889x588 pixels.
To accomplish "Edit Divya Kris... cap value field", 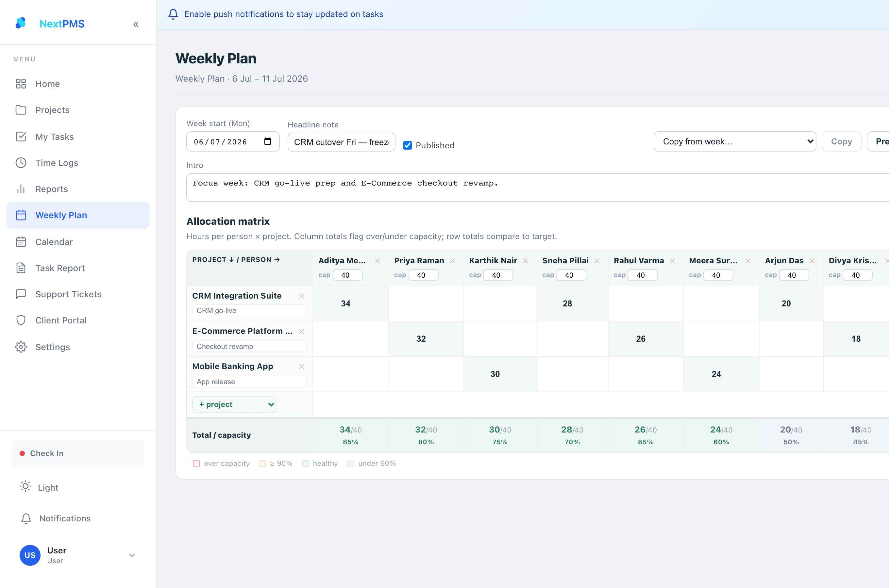I will point(858,275).
